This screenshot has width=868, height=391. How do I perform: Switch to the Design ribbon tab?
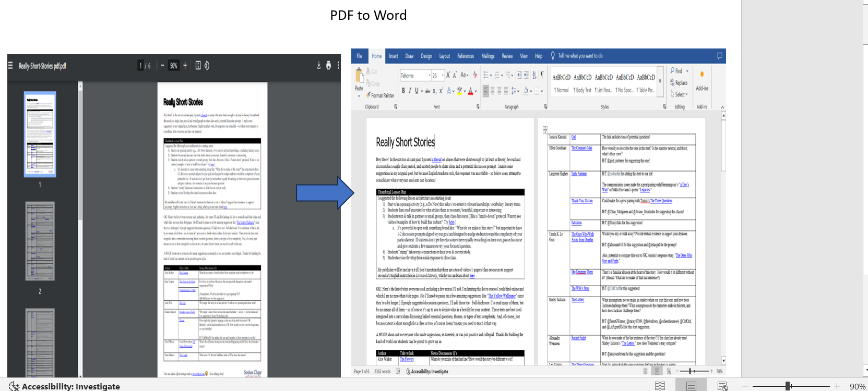[426, 56]
